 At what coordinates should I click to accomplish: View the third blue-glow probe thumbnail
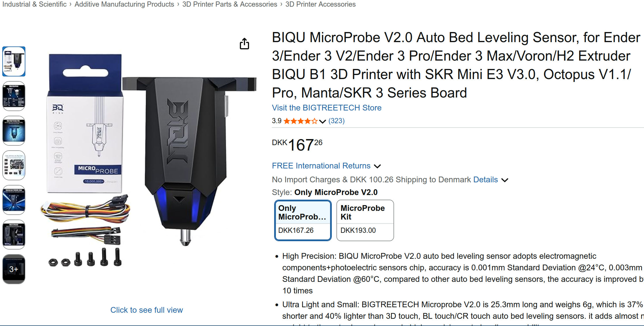click(14, 131)
